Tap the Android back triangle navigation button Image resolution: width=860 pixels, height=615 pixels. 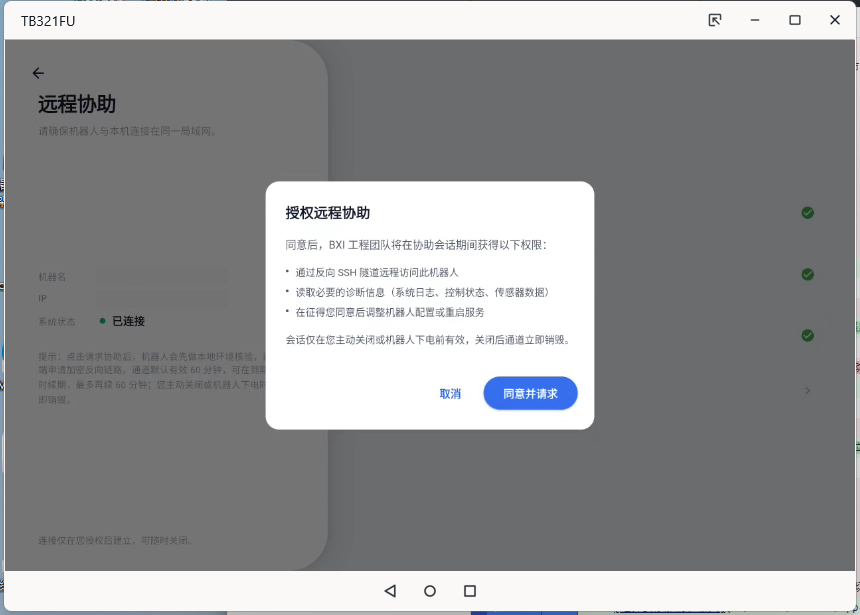click(x=391, y=591)
